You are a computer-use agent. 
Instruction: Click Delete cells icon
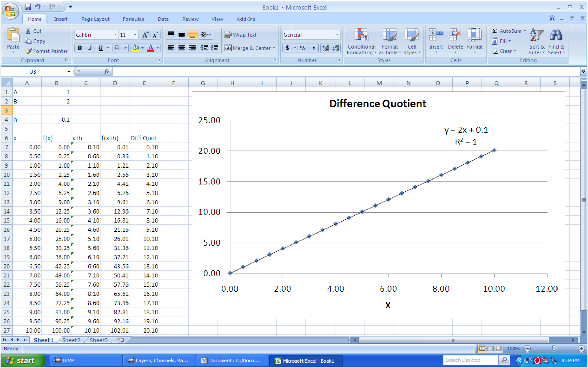point(455,35)
